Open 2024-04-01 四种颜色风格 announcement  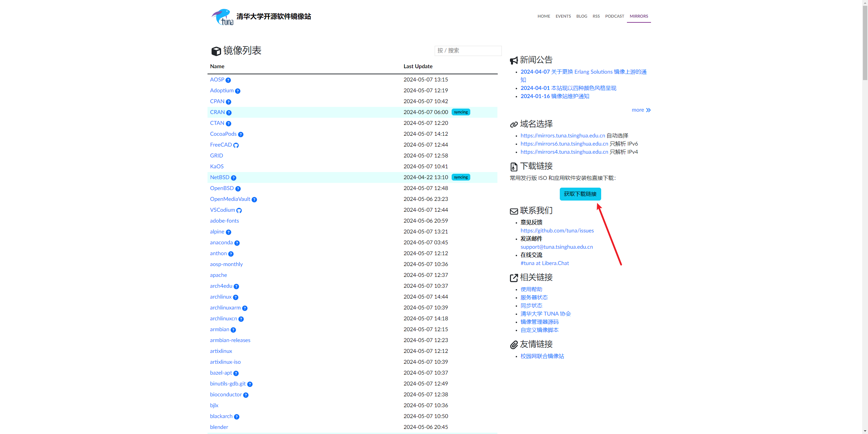[568, 88]
